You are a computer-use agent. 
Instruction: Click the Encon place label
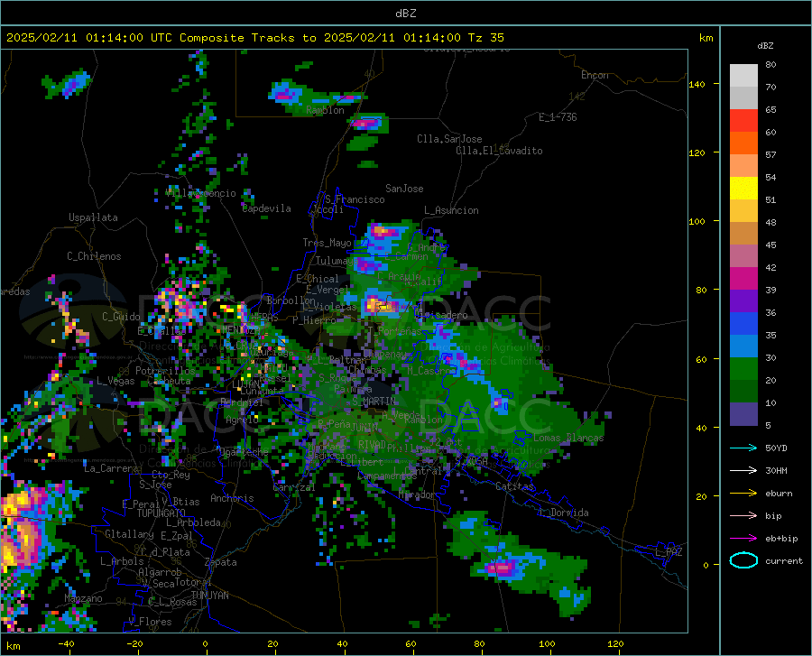[x=595, y=75]
